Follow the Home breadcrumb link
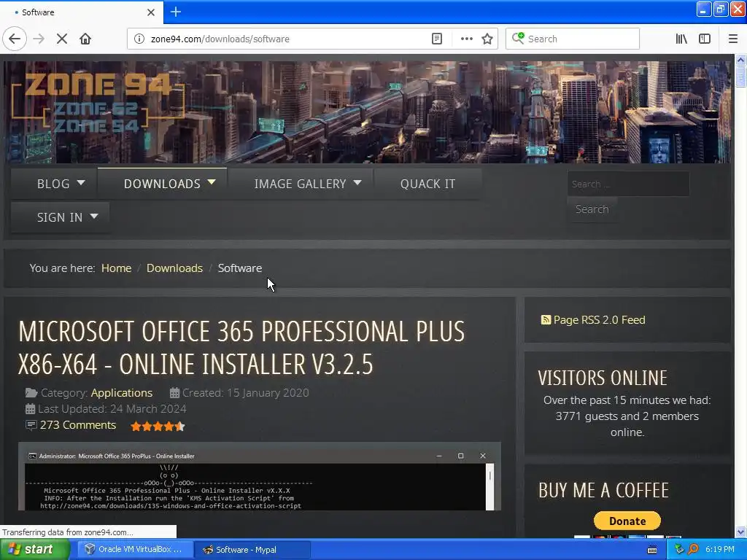Viewport: 747px width, 560px height. pos(116,268)
